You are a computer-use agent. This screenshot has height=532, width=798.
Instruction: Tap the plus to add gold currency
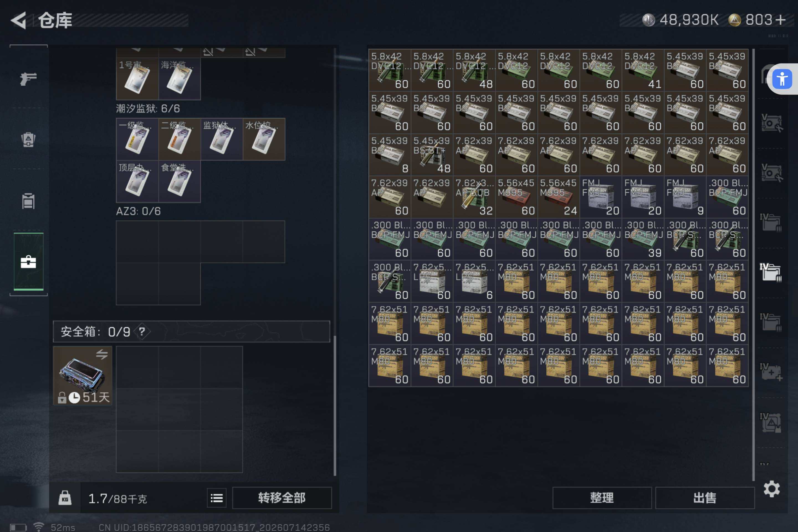pyautogui.click(x=781, y=20)
